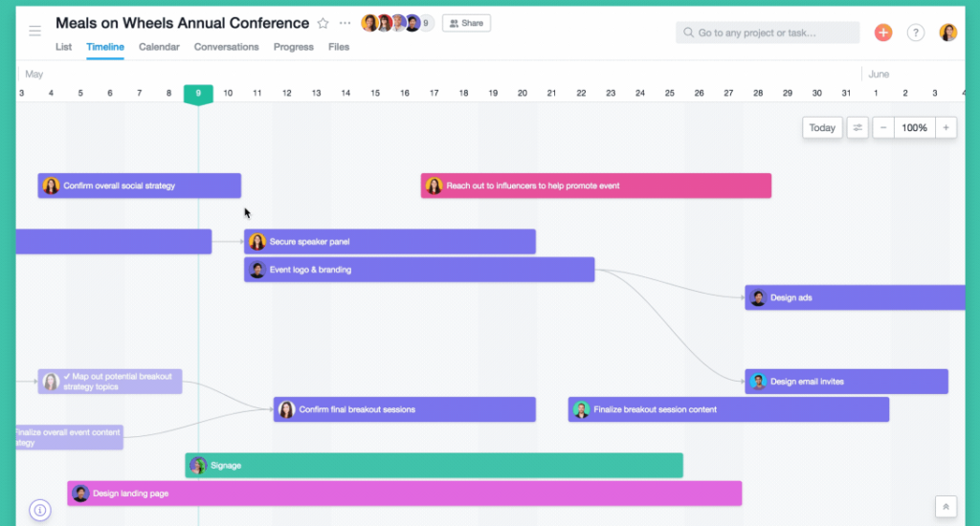Select the green Signage task bar
The height and width of the screenshot is (526, 980).
pos(434,466)
